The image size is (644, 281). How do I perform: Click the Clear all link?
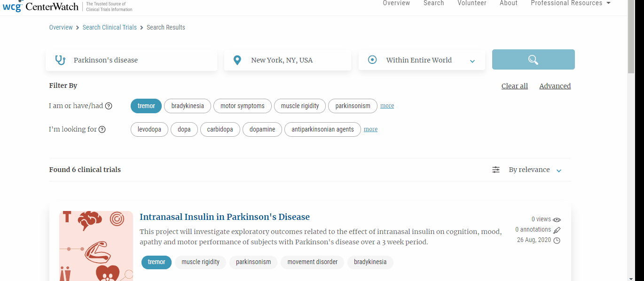click(514, 86)
